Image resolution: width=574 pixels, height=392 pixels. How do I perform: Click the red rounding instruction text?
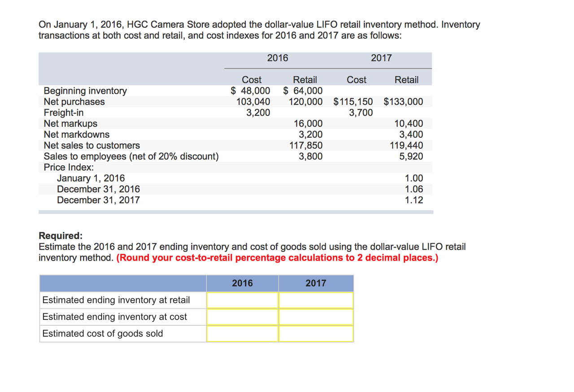(277, 258)
